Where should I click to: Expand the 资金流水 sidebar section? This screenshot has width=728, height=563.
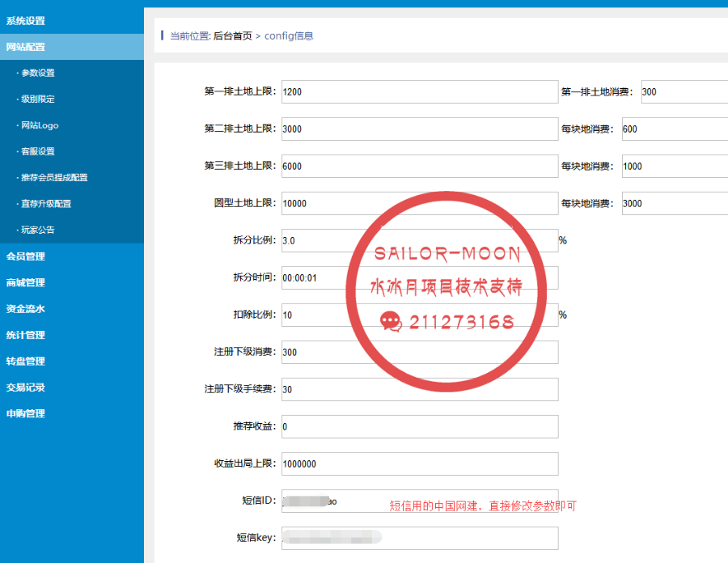click(x=26, y=309)
